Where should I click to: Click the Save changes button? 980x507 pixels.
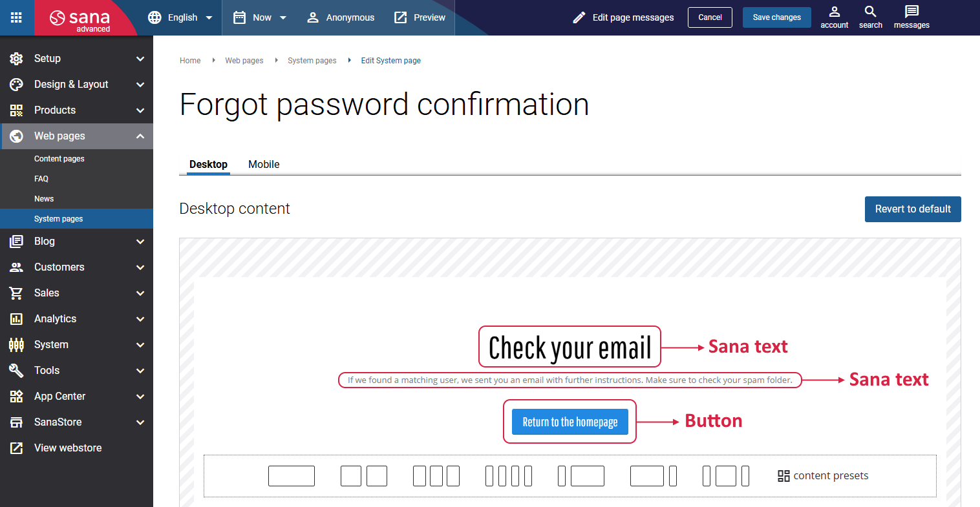click(x=777, y=17)
